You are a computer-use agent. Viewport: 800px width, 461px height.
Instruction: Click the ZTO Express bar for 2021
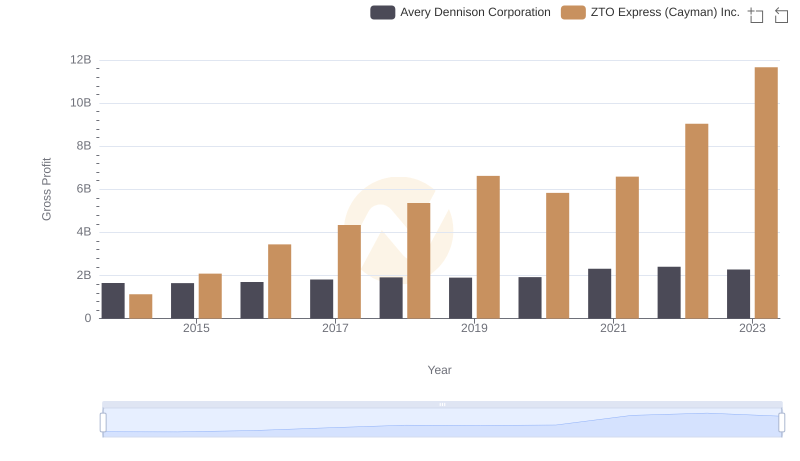(627, 247)
